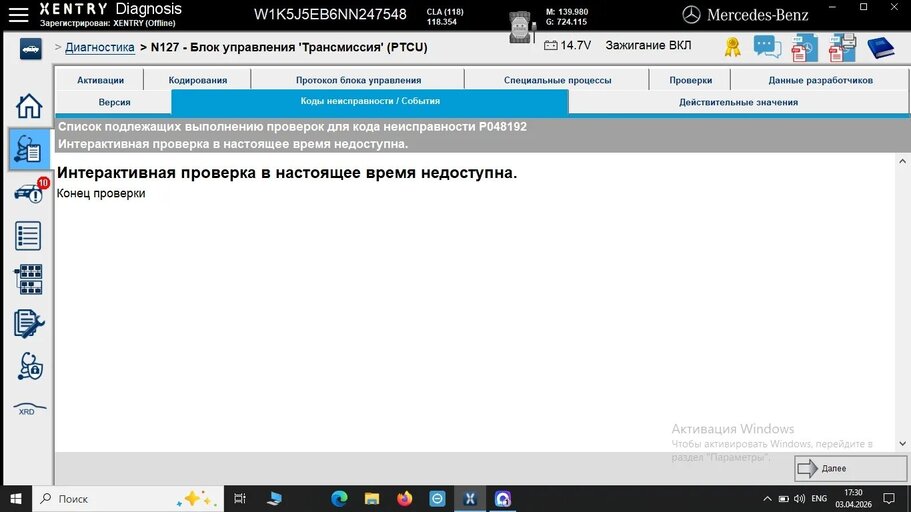This screenshot has height=512, width=911.
Task: Open File Explorer from taskbar
Action: click(x=372, y=499)
